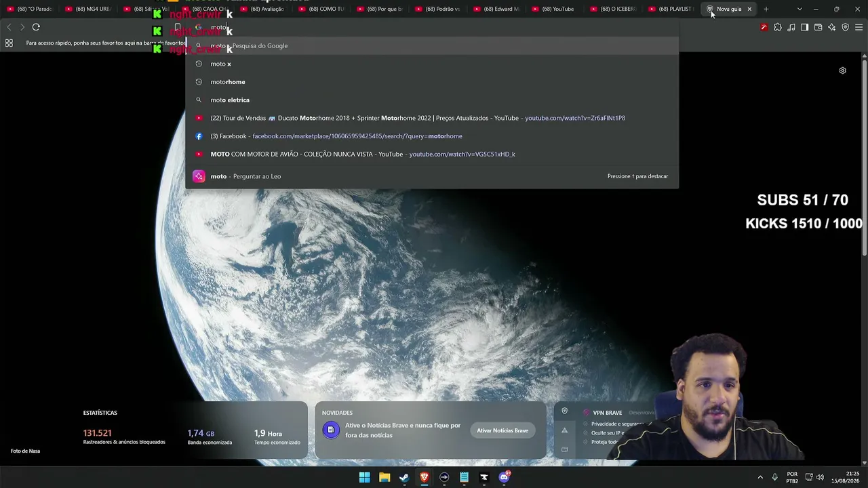868x488 pixels.
Task: Switch to the MG4 URBAN YouTube tab
Action: [x=88, y=9]
